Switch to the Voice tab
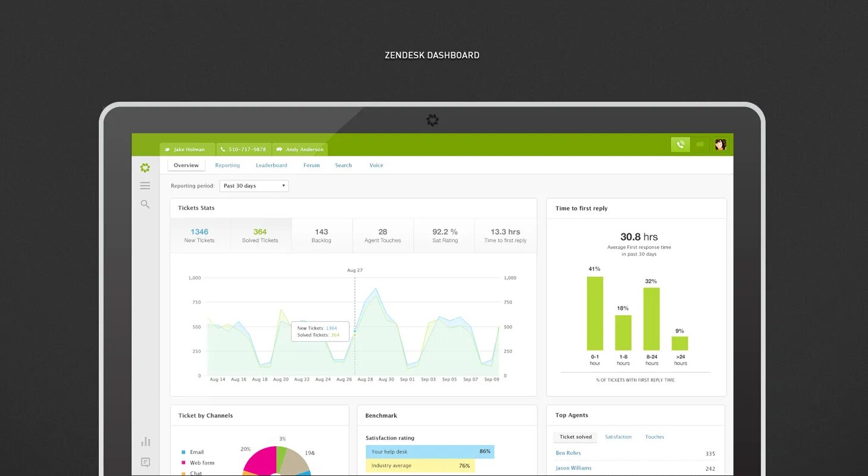868x476 pixels. [x=376, y=165]
